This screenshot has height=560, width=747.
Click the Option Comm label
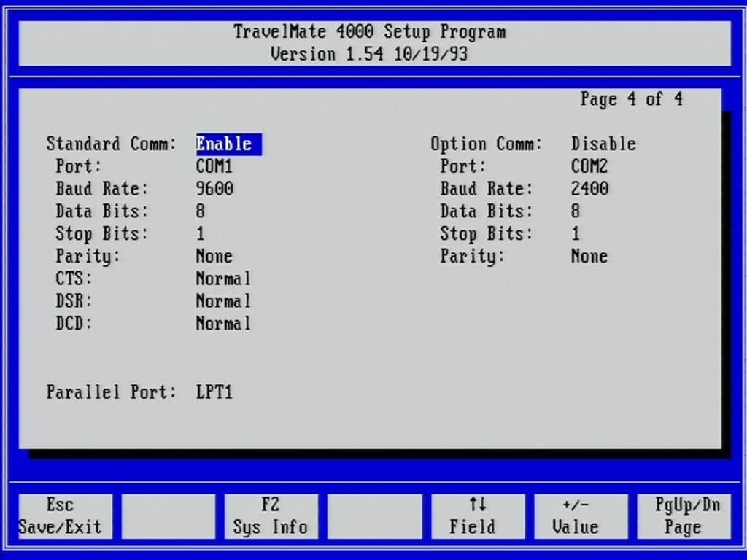(x=487, y=144)
